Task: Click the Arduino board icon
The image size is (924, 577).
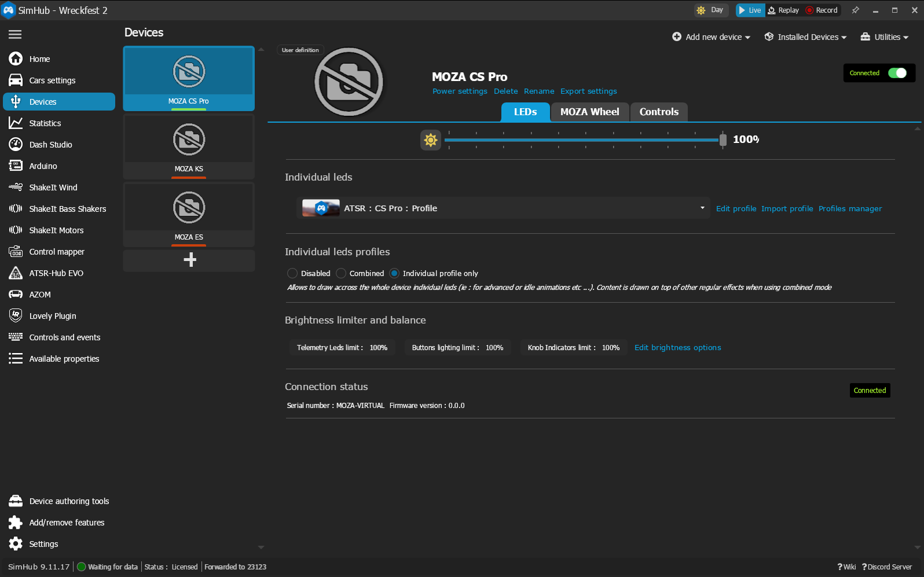Action: tap(16, 166)
